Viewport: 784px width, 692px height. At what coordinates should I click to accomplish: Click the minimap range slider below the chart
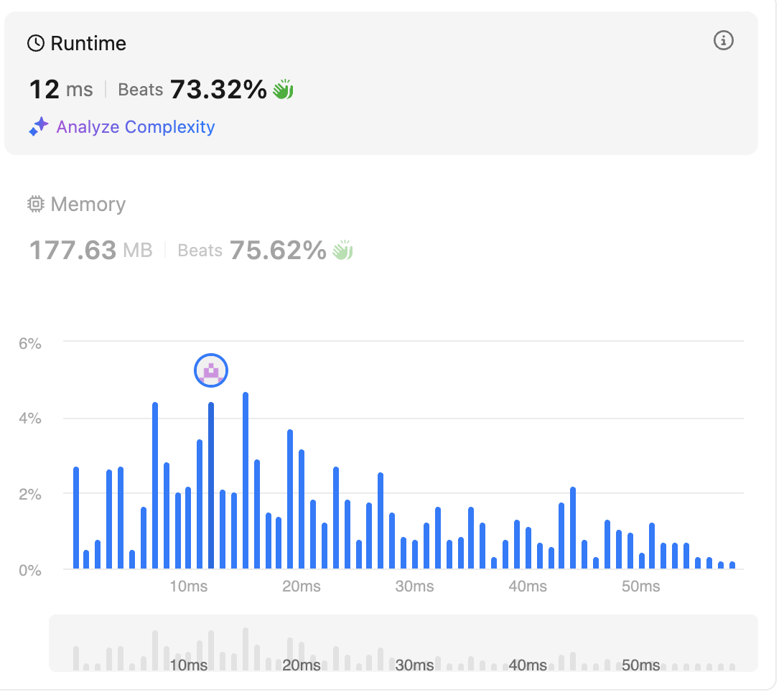coord(403,643)
